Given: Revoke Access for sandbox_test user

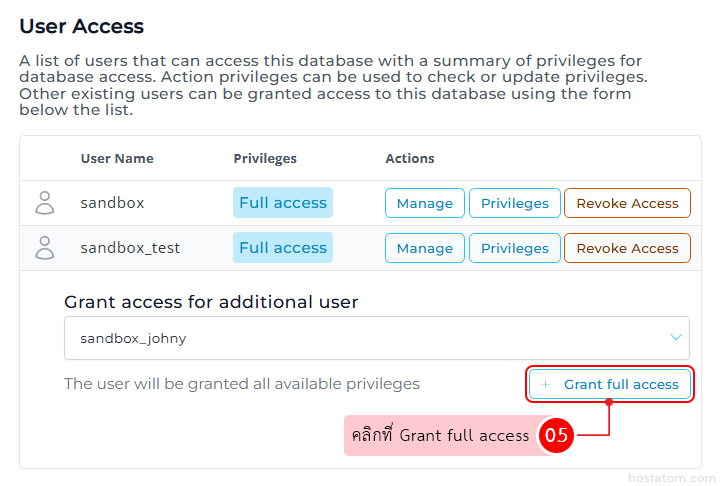Looking at the screenshot, I should click(627, 248).
